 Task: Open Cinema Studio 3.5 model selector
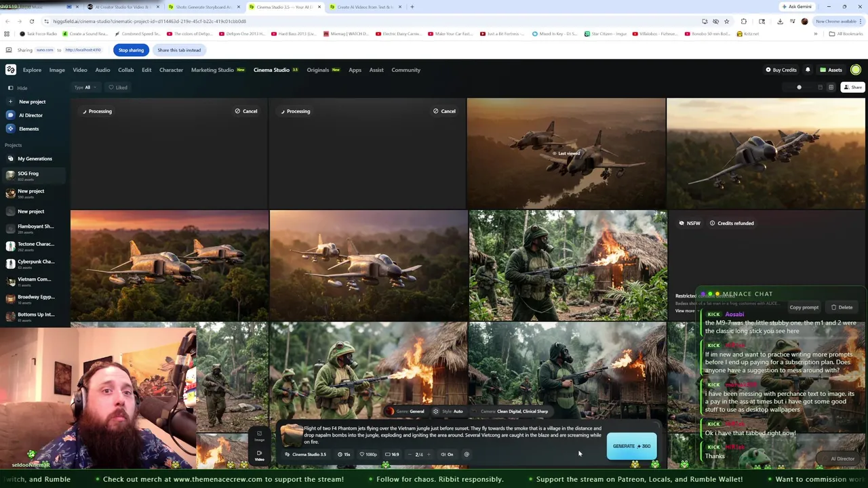[306, 454]
